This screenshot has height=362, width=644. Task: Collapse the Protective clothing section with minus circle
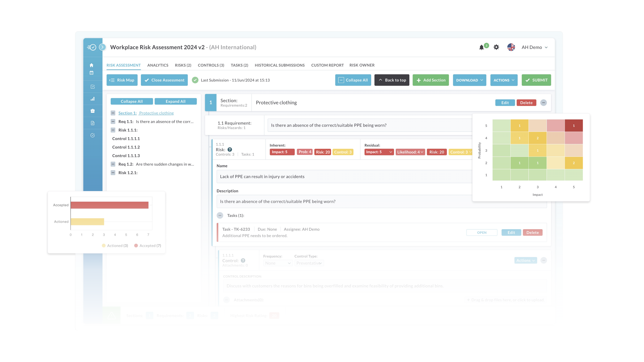point(543,103)
